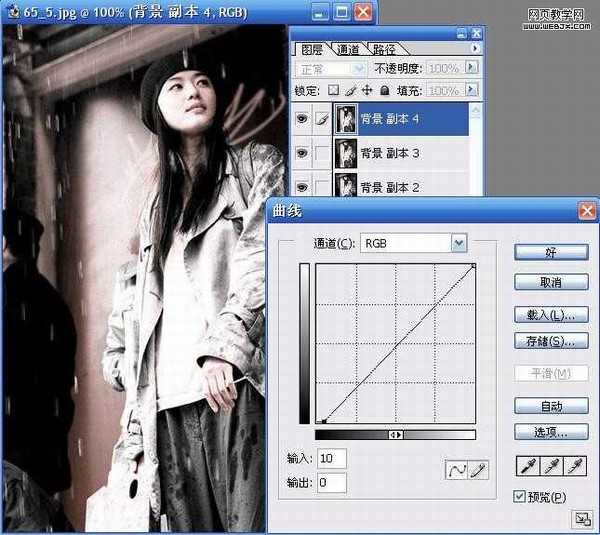Select the pencil draw-curve tool
This screenshot has width=600, height=535.
pyautogui.click(x=477, y=469)
